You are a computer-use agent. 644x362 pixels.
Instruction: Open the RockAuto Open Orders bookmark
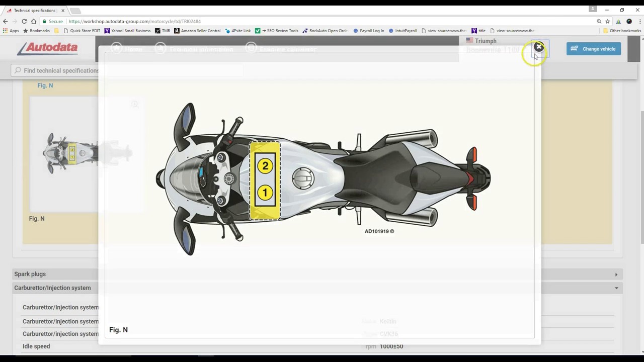[x=325, y=31]
